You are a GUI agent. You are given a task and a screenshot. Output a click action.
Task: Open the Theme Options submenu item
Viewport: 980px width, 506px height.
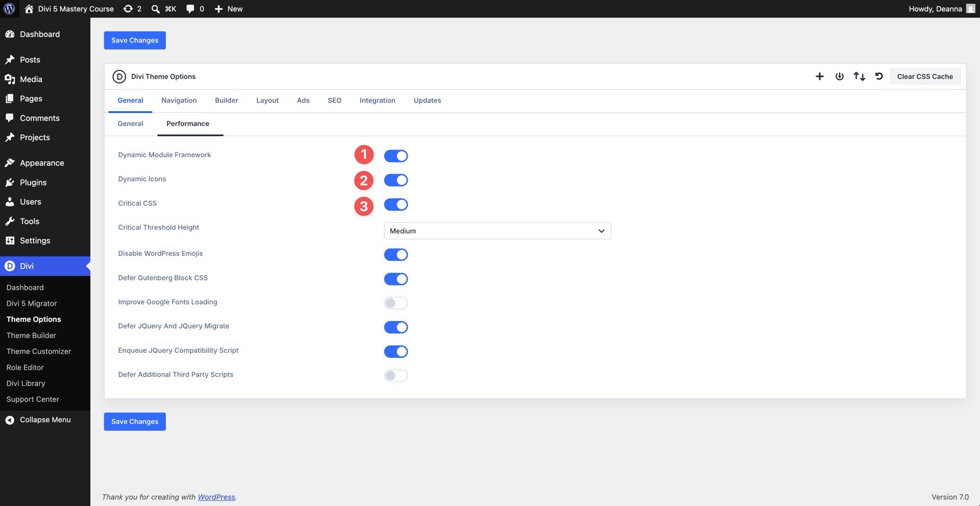tap(33, 319)
